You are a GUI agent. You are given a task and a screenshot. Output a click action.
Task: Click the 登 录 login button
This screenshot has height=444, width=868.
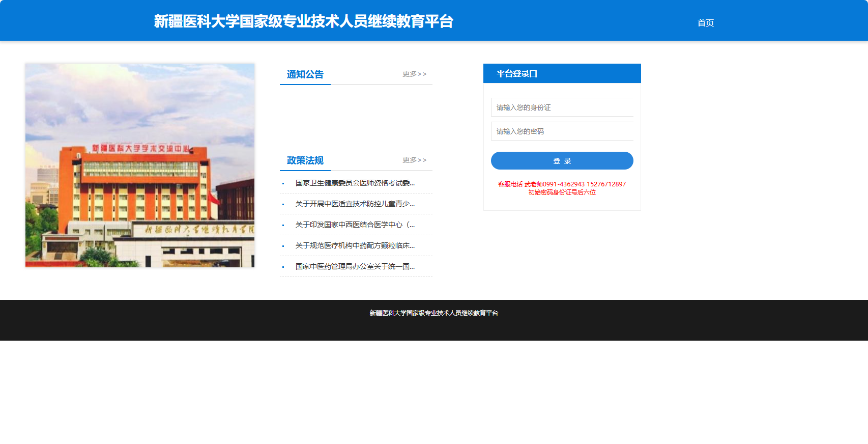[562, 161]
